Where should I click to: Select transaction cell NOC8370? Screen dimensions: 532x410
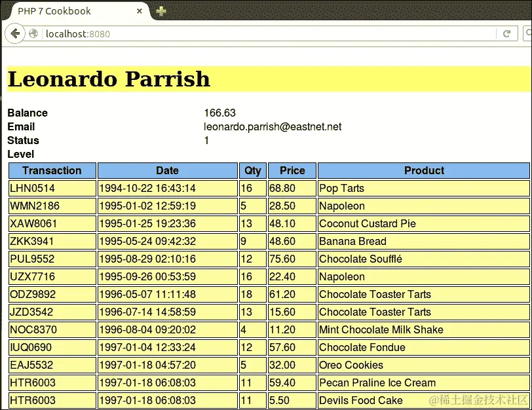[52, 329]
